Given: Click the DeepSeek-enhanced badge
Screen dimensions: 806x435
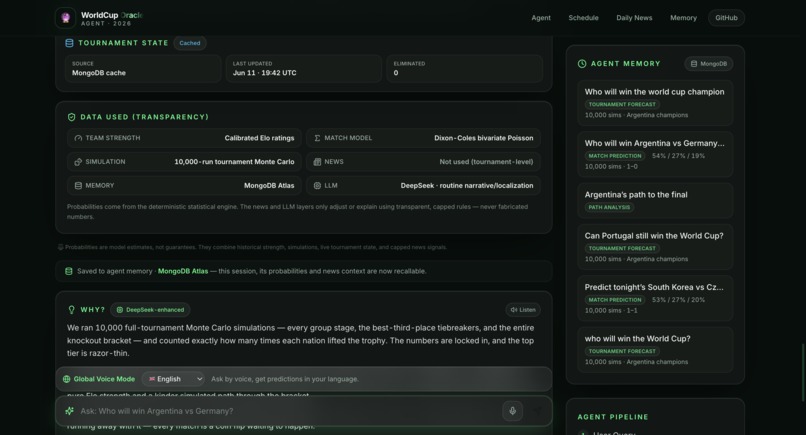Looking at the screenshot, I should (x=150, y=310).
